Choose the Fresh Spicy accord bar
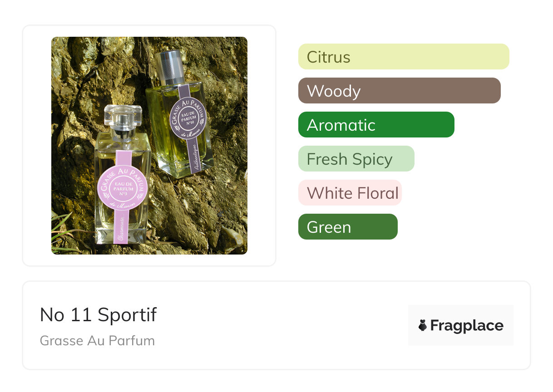Screen dimensions: 553x392 tap(356, 159)
